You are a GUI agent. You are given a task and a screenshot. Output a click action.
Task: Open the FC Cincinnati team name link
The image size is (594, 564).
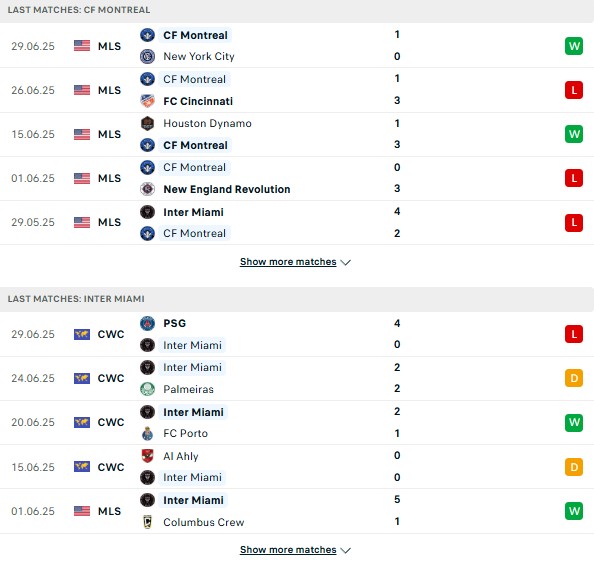click(198, 101)
